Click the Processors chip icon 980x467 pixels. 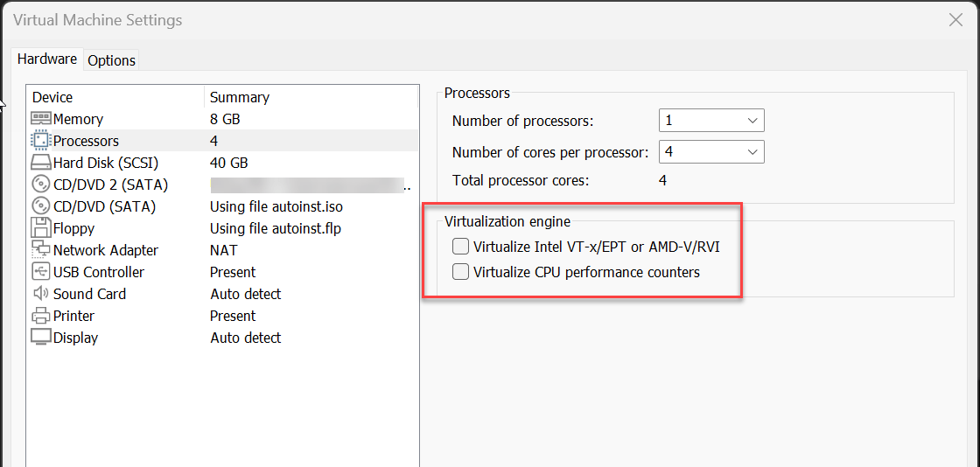point(40,141)
